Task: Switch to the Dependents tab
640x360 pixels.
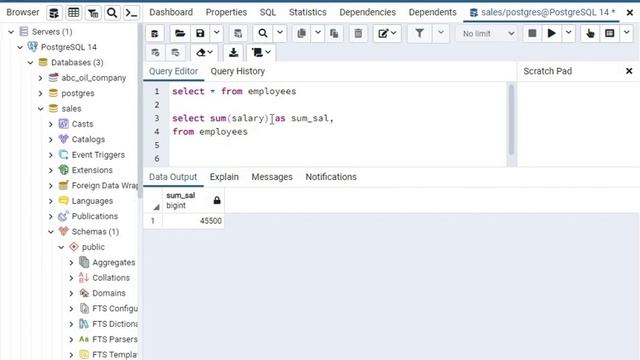Action: click(433, 12)
